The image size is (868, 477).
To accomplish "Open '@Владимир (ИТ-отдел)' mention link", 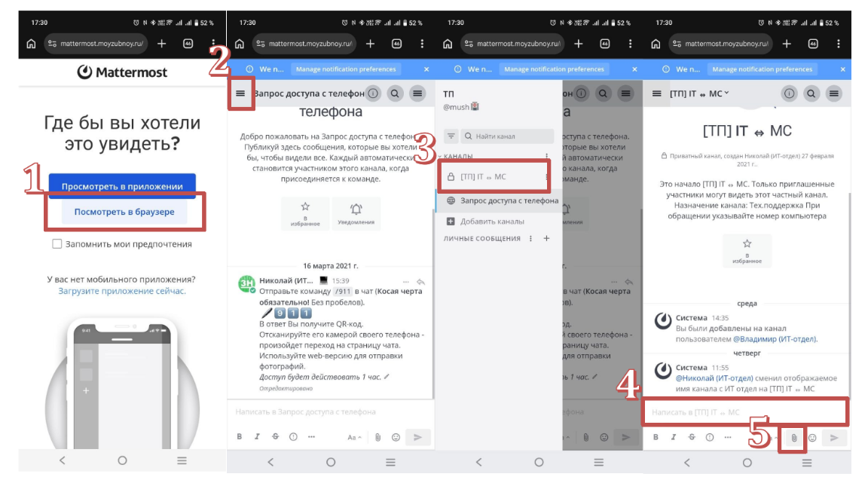I will [x=775, y=339].
